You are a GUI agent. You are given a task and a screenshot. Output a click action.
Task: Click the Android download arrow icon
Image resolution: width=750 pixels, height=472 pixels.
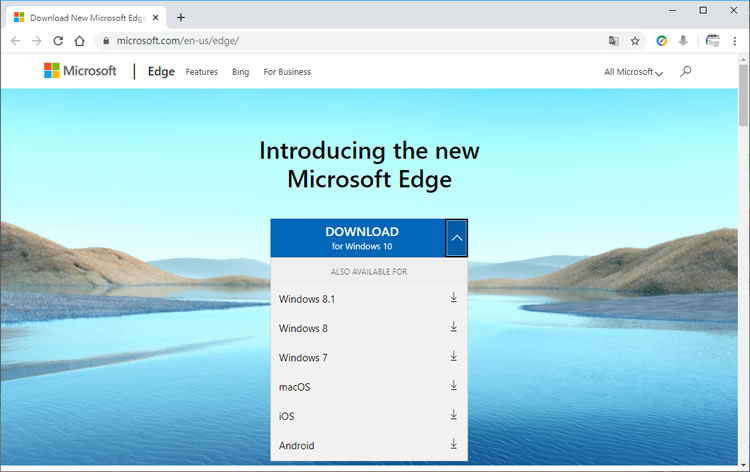(x=453, y=444)
